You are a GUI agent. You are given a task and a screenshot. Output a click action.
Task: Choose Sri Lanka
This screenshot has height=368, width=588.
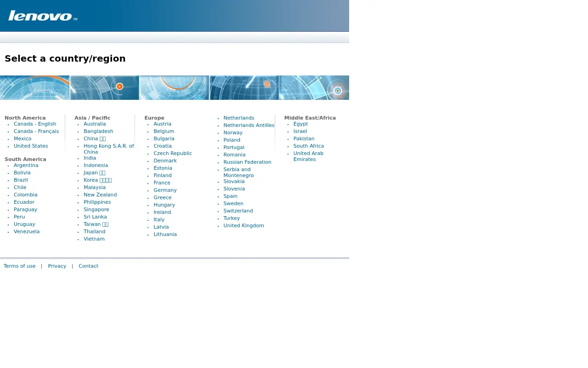tap(95, 217)
